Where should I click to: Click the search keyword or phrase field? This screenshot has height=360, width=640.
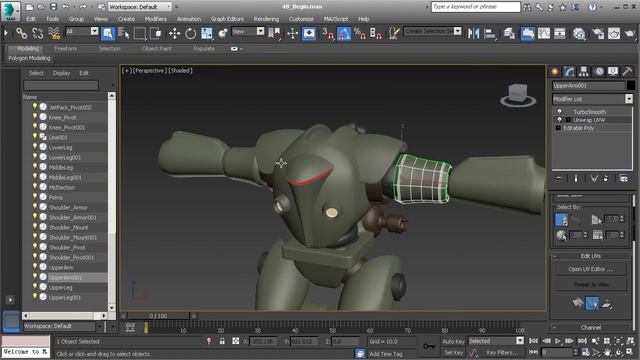tap(476, 7)
